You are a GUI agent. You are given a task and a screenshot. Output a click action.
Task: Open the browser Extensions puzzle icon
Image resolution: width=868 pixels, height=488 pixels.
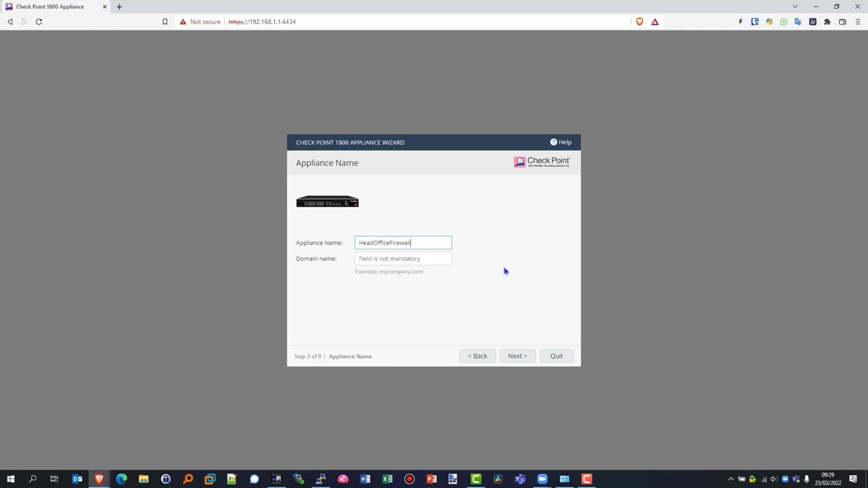827,22
